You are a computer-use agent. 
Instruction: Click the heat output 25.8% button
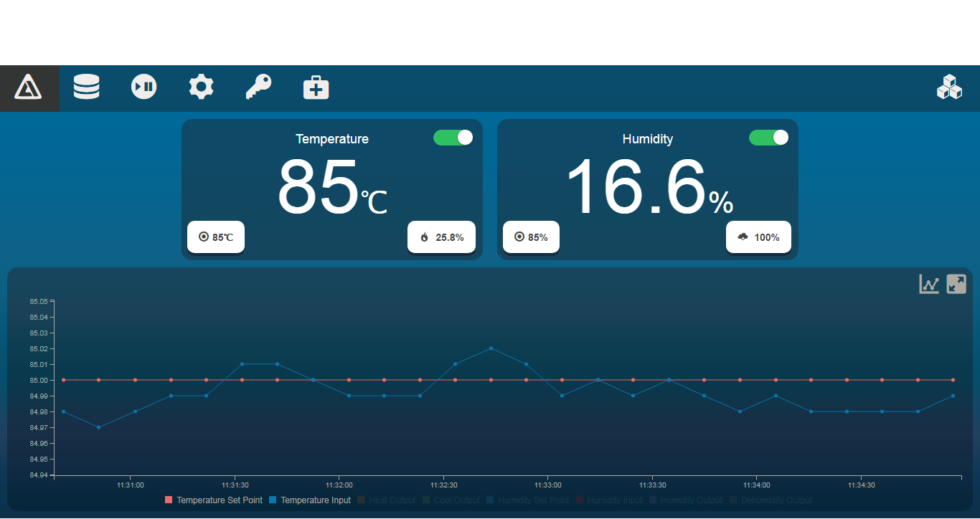click(x=441, y=237)
